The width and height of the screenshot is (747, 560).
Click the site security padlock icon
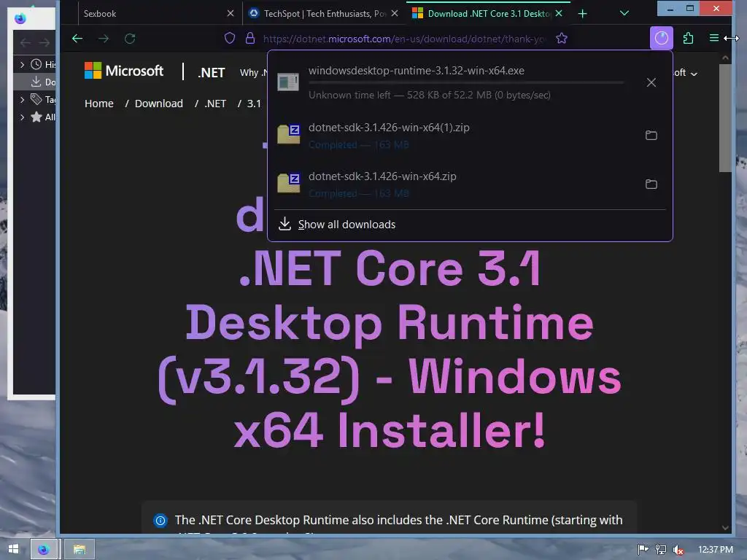pyautogui.click(x=249, y=39)
